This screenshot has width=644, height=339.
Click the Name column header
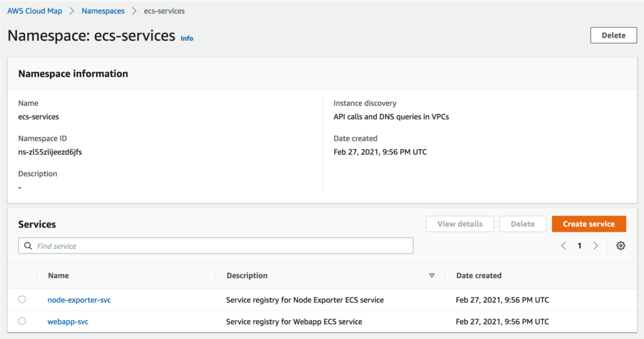59,275
